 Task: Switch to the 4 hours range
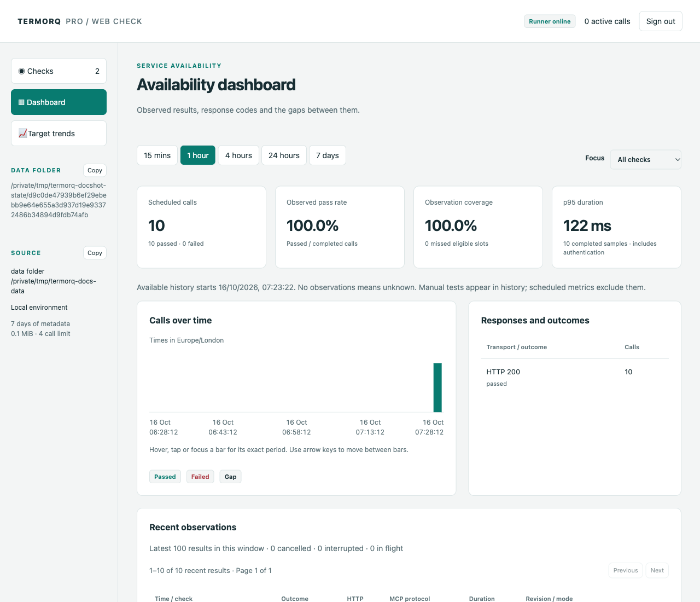point(238,155)
